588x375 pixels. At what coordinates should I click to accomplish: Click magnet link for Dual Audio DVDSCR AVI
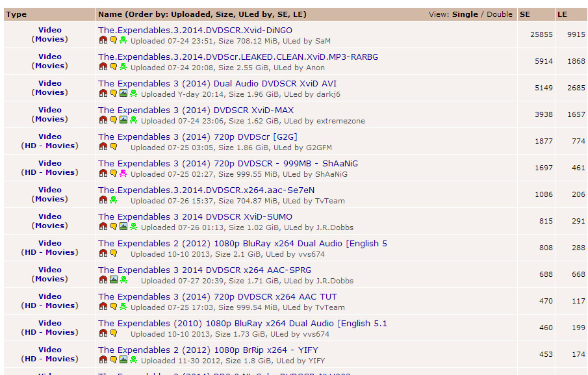tap(103, 94)
